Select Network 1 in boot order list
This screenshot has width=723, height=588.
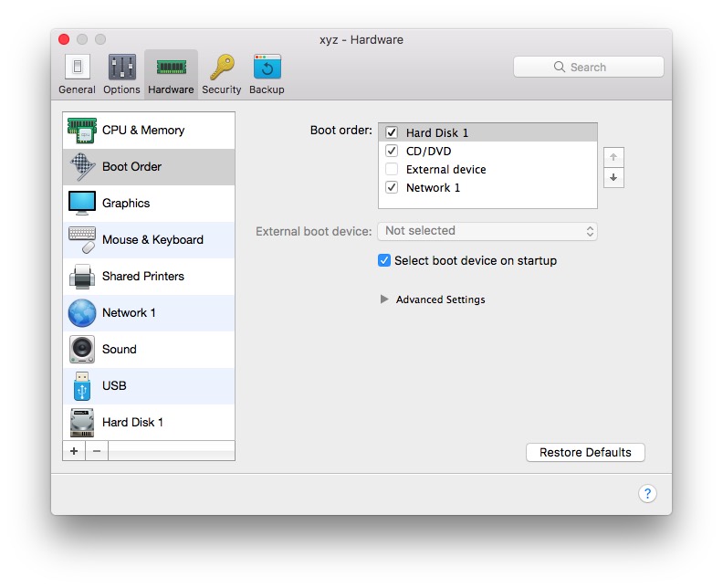[487, 188]
